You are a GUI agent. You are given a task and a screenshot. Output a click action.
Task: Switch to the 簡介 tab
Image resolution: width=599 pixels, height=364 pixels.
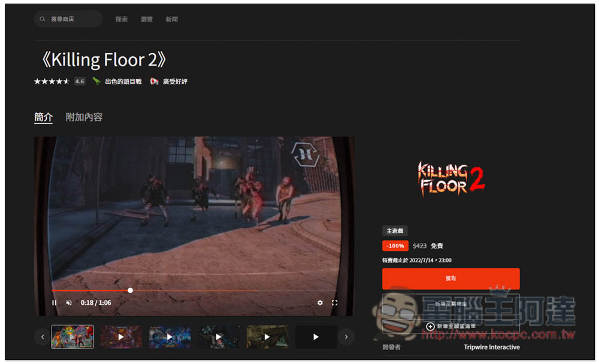point(43,117)
